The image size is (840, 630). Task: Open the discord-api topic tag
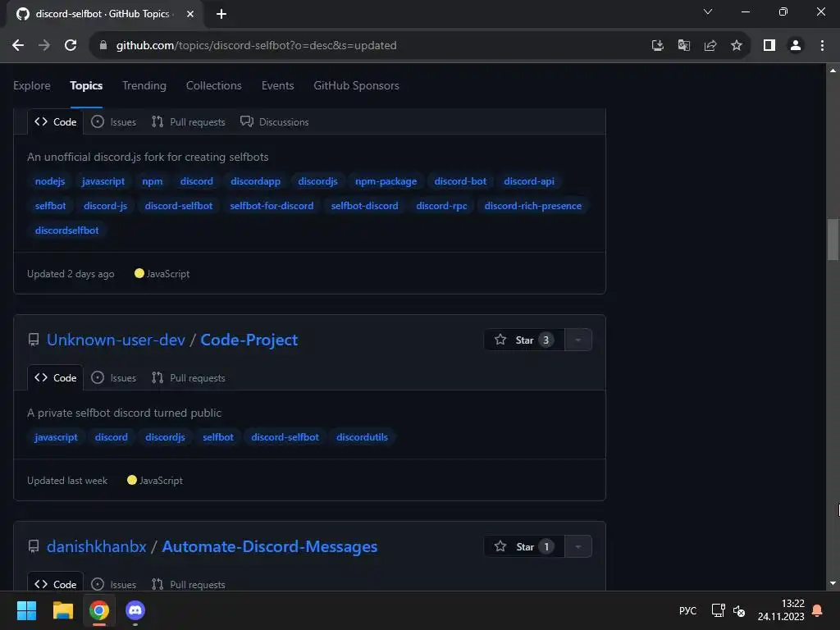(529, 181)
